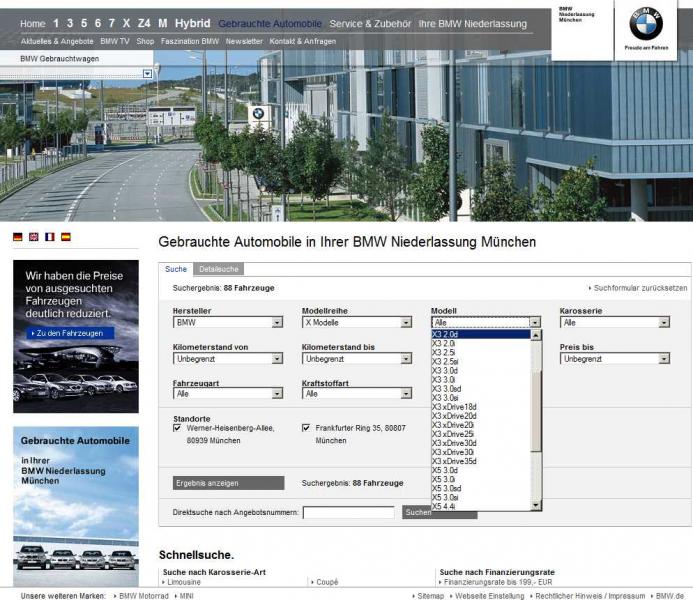Image resolution: width=693 pixels, height=600 pixels.
Task: Choose the French flag icon
Action: [50, 237]
